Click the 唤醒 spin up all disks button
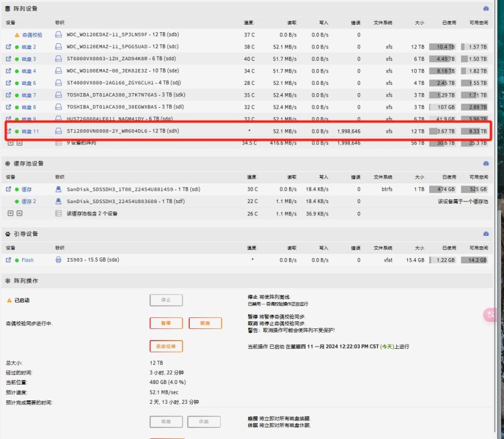 (166, 421)
